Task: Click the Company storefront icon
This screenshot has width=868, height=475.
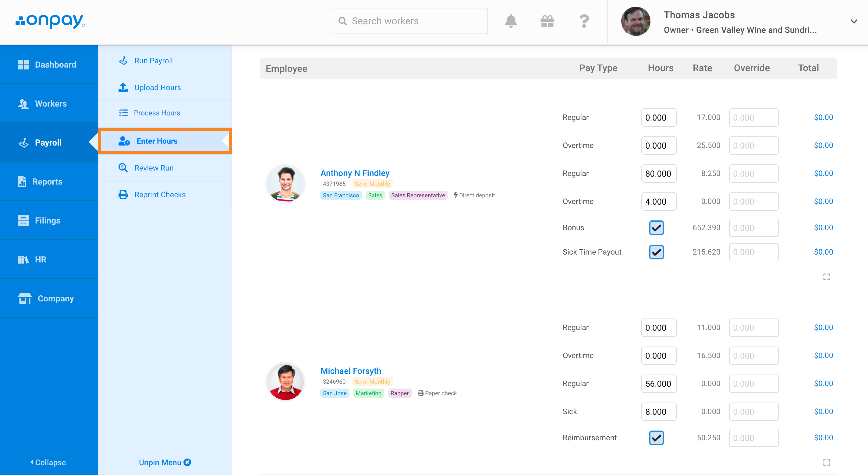Action: point(25,299)
